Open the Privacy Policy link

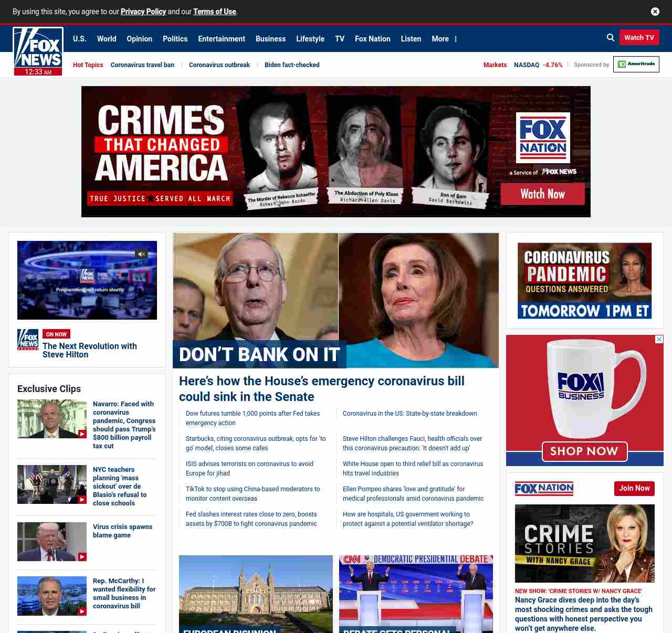coord(143,12)
